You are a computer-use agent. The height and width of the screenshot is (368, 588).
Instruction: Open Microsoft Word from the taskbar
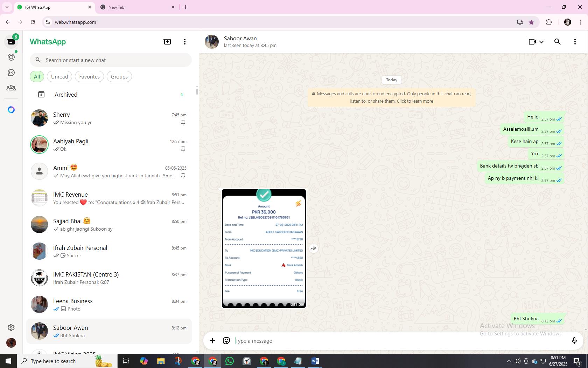[315, 361]
